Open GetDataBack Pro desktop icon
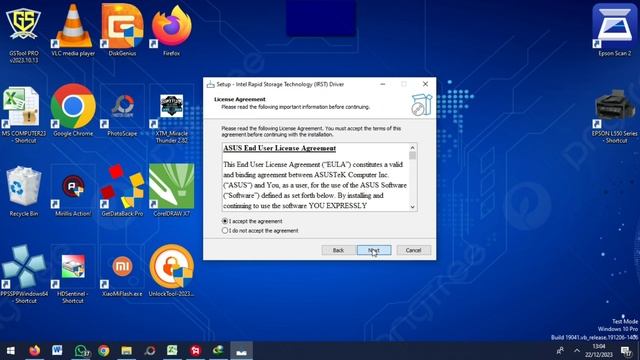Screen dimensions: 640x360 (122, 191)
